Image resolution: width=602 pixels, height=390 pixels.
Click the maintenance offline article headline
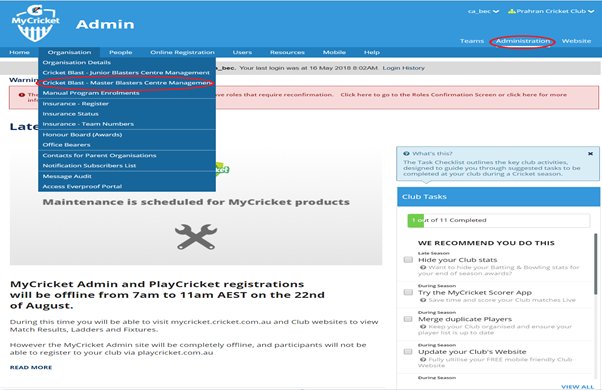[x=167, y=295]
